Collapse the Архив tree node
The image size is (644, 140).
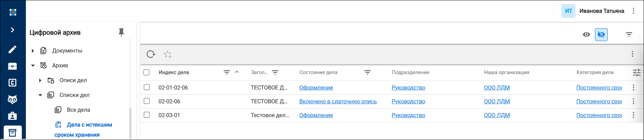[33, 66]
